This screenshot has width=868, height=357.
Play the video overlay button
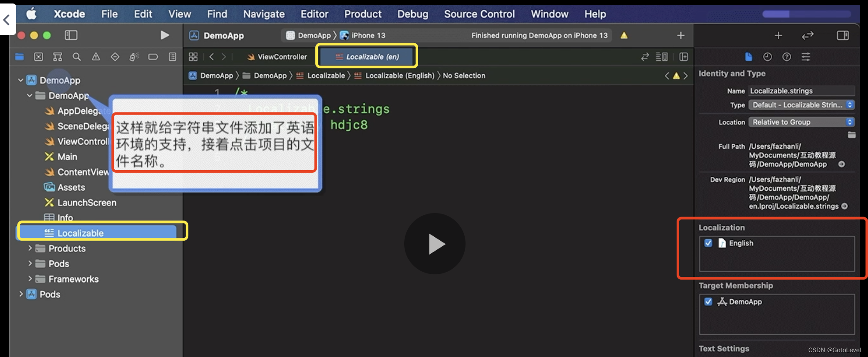[x=435, y=244]
